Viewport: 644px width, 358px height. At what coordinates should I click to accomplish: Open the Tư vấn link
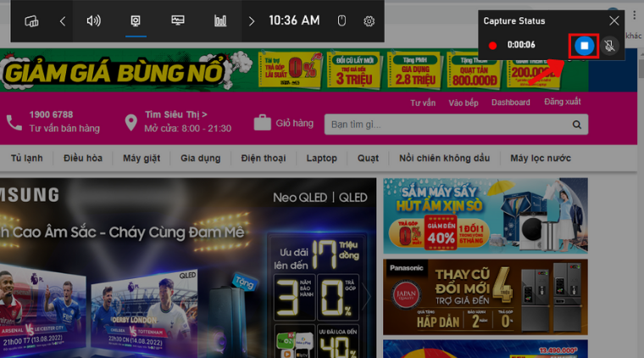pos(423,103)
